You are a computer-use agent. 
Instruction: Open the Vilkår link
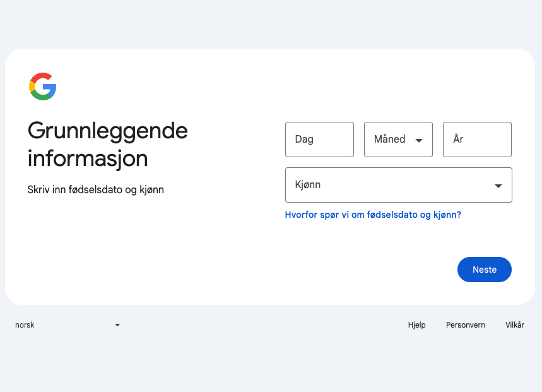[514, 325]
